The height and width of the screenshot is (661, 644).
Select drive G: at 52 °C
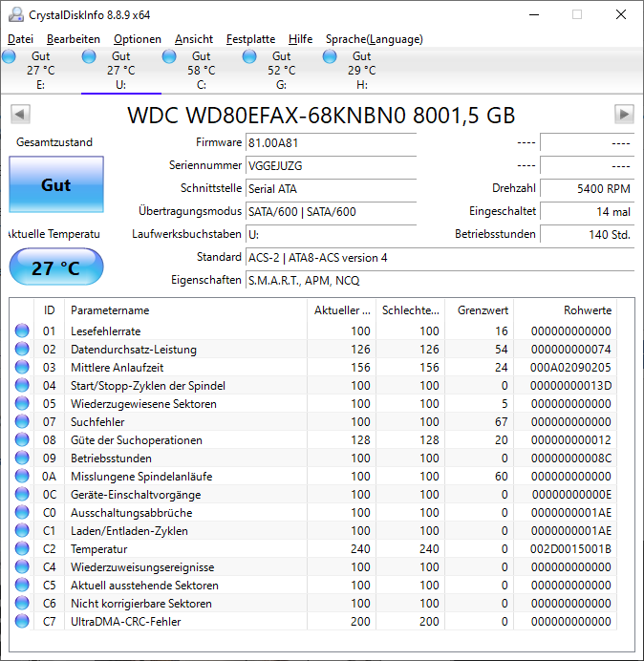(x=281, y=71)
